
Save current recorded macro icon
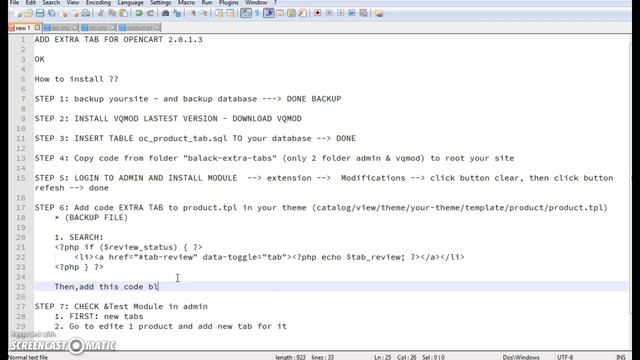click(363, 13)
